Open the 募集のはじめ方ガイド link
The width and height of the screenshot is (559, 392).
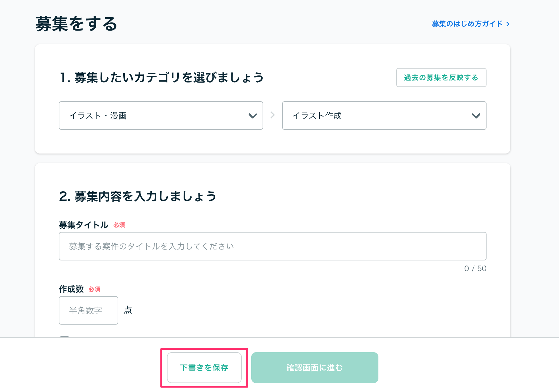(471, 24)
